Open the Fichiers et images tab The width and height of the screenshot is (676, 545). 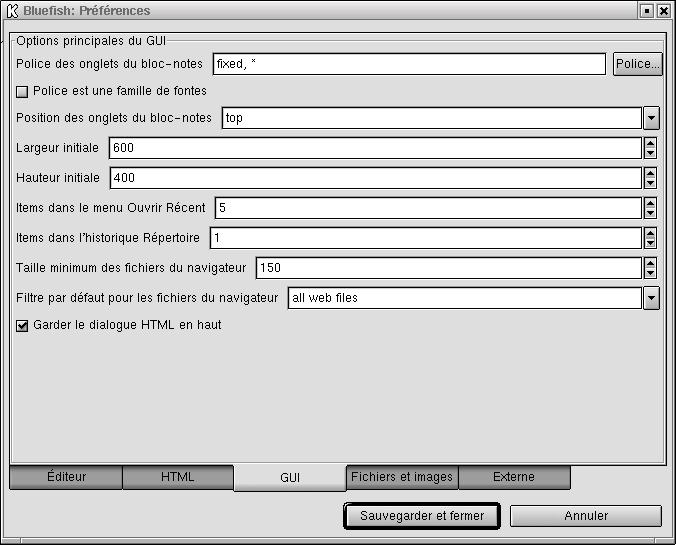(x=402, y=477)
